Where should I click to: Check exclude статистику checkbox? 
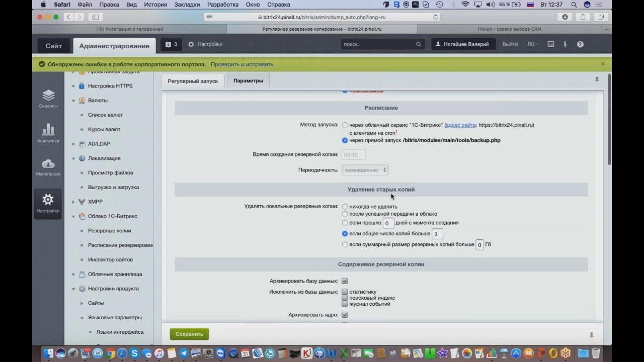click(x=345, y=292)
